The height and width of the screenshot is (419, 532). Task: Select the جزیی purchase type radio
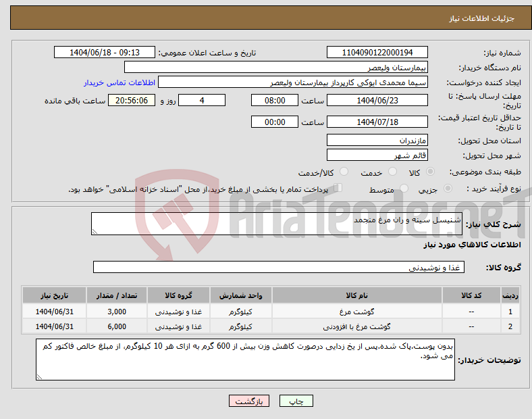click(448, 189)
